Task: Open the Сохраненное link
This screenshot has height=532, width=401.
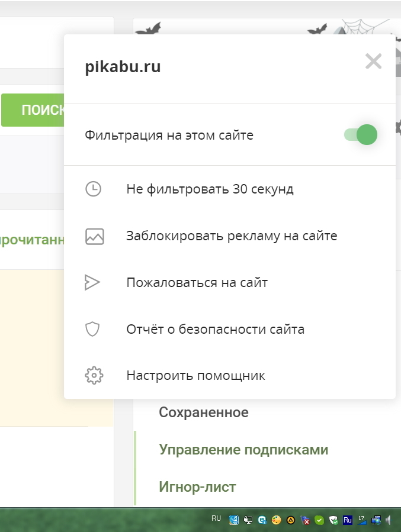Action: click(204, 412)
